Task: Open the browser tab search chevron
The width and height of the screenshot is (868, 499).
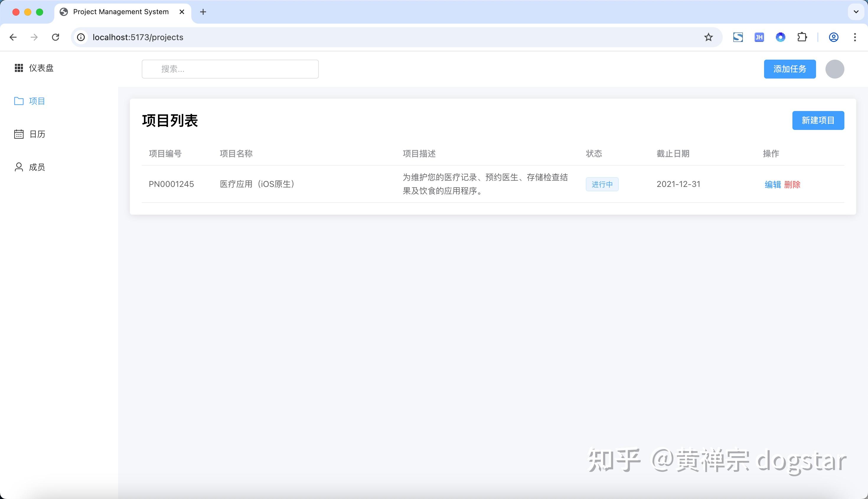Action: pyautogui.click(x=855, y=12)
